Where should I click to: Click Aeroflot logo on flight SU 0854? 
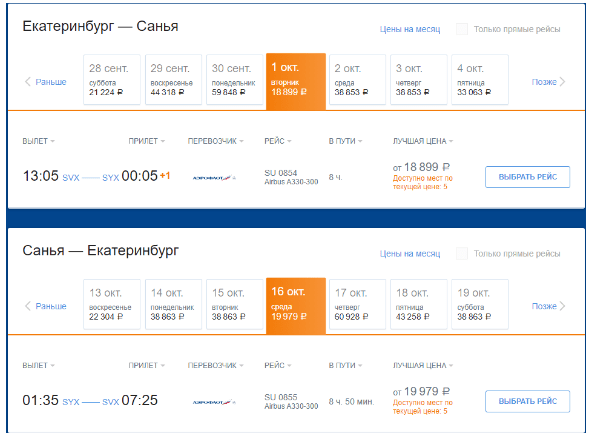point(214,178)
